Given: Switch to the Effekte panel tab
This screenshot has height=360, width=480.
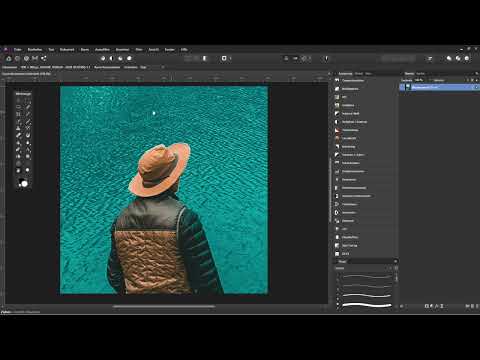Looking at the screenshot, I should coord(359,74).
